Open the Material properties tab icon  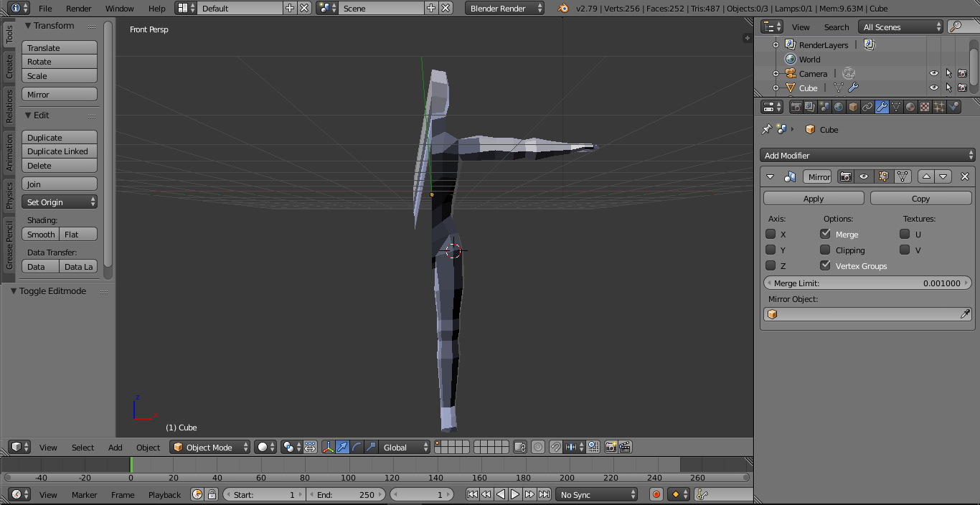point(910,107)
